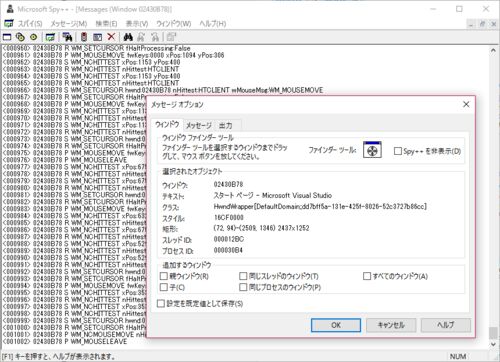Close the inner Messages child window
The image size is (500, 362).
[x=493, y=24]
